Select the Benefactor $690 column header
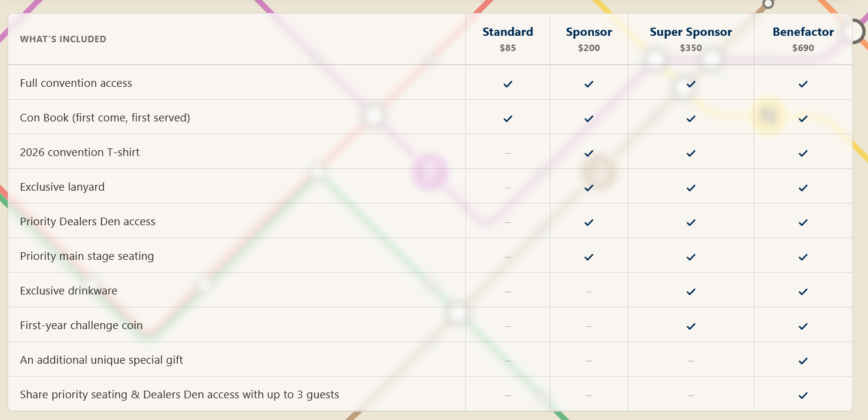The width and height of the screenshot is (868, 420). (803, 39)
